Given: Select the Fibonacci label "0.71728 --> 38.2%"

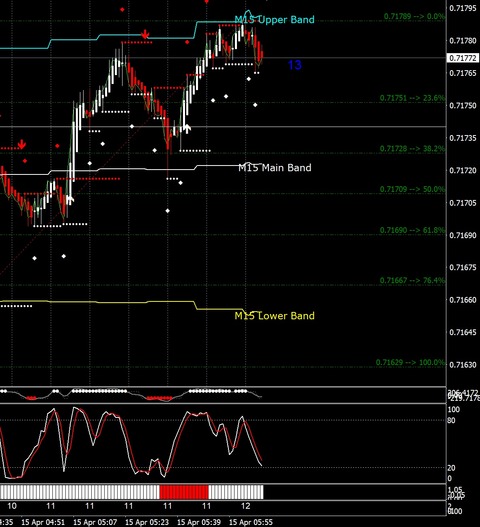Looking at the screenshot, I should [x=412, y=148].
